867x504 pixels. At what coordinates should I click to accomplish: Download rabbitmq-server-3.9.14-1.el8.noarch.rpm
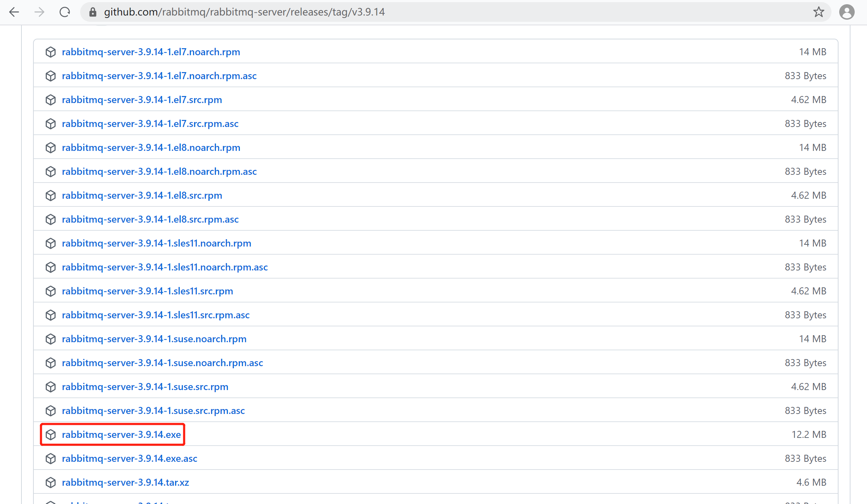pos(151,148)
